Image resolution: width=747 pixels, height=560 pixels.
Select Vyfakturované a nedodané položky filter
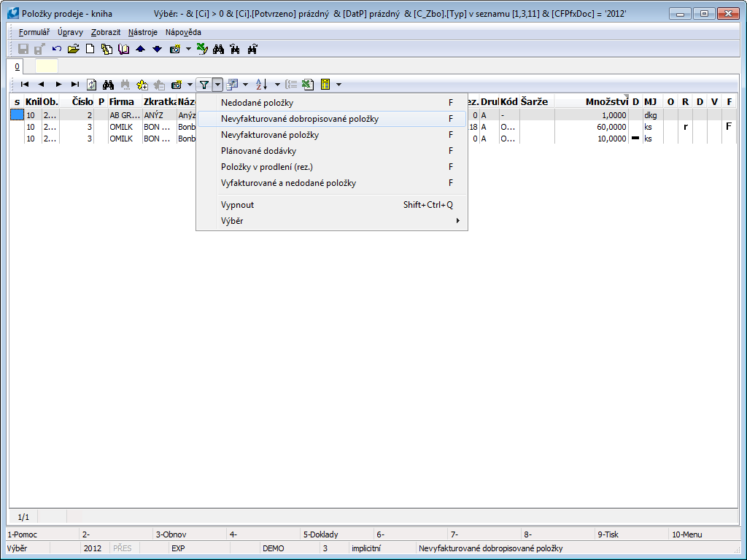coord(332,183)
